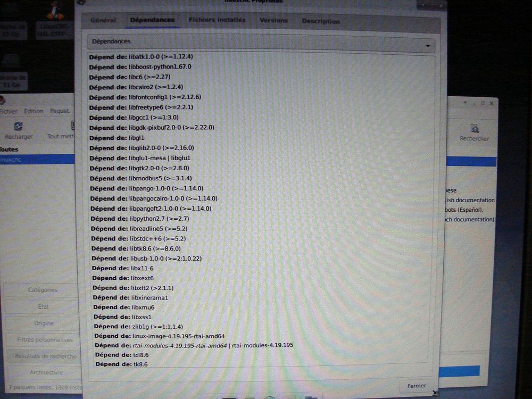
Task: Select dependency libglib2.0-0 (>=2.16.0)
Action: pos(142,148)
